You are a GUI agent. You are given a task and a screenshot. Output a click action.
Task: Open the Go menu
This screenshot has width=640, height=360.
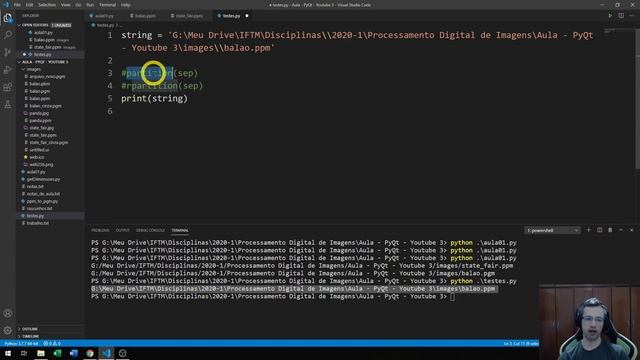pyautogui.click(x=78, y=5)
